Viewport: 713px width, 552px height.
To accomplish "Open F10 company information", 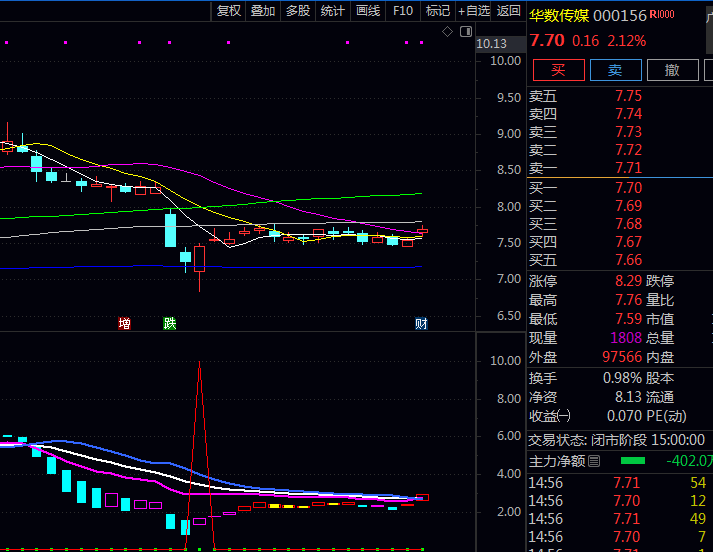I will [403, 11].
